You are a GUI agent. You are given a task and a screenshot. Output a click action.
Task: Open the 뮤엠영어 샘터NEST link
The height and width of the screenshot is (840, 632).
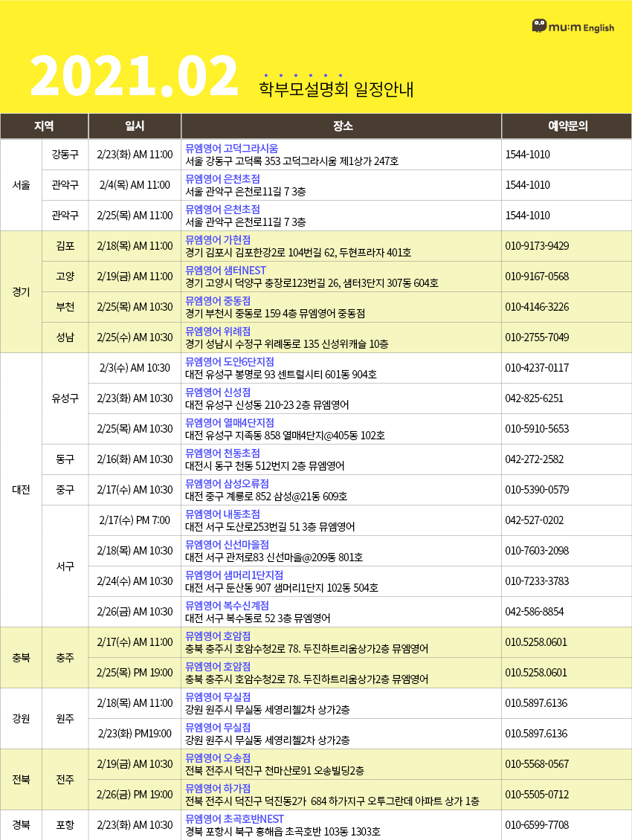(x=226, y=271)
